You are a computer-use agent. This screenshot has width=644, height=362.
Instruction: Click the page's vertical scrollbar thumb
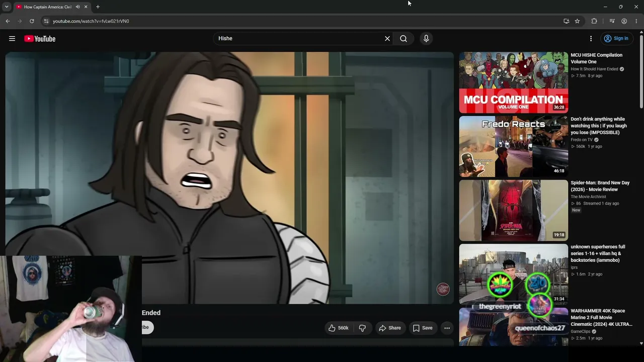click(641, 72)
